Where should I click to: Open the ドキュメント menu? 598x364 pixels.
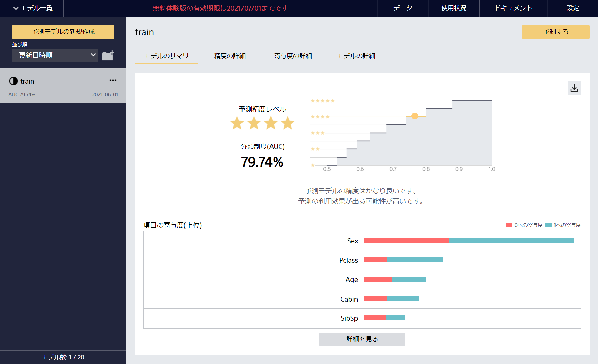pyautogui.click(x=513, y=8)
